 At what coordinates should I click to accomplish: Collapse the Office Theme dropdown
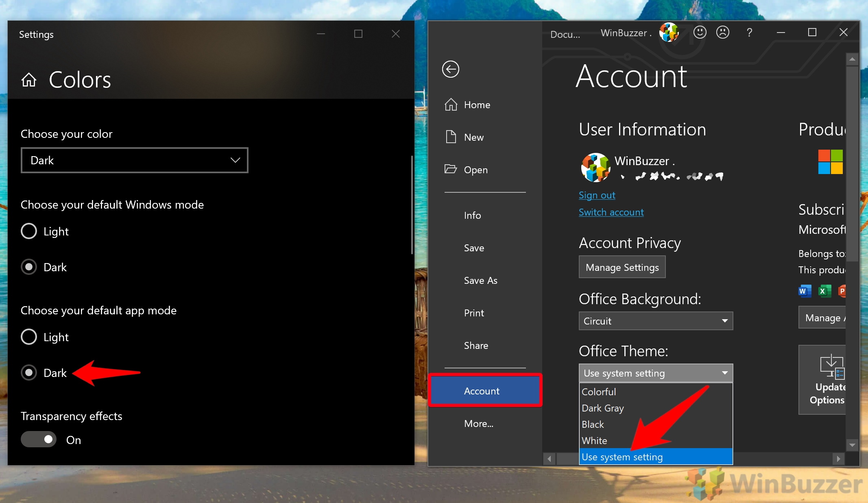(x=656, y=373)
